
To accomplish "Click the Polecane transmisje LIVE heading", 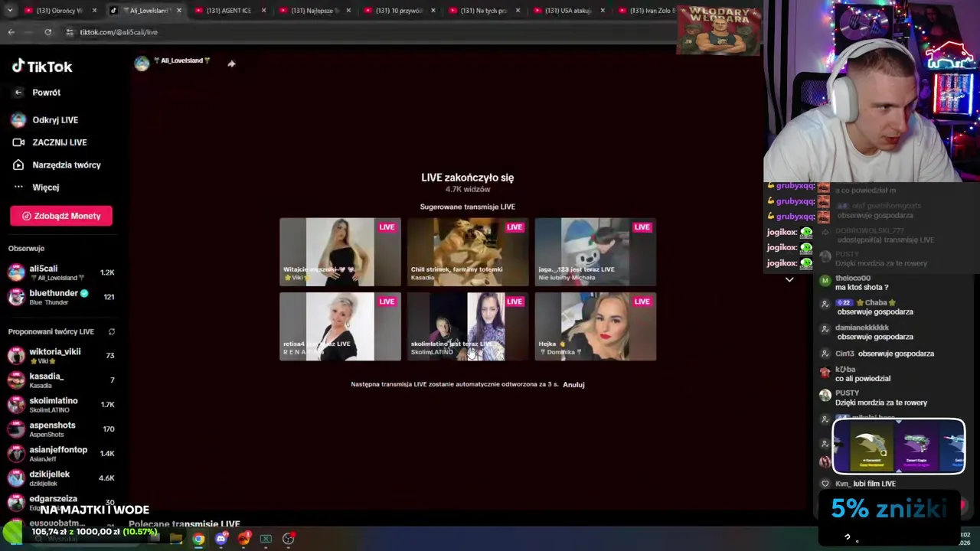I will tap(185, 524).
